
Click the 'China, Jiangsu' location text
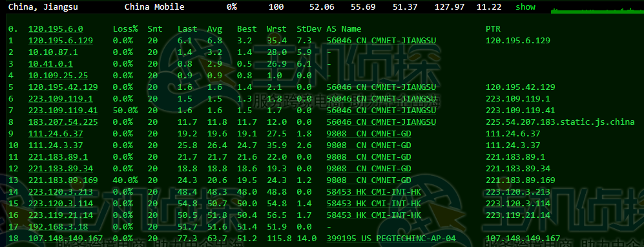(x=43, y=7)
